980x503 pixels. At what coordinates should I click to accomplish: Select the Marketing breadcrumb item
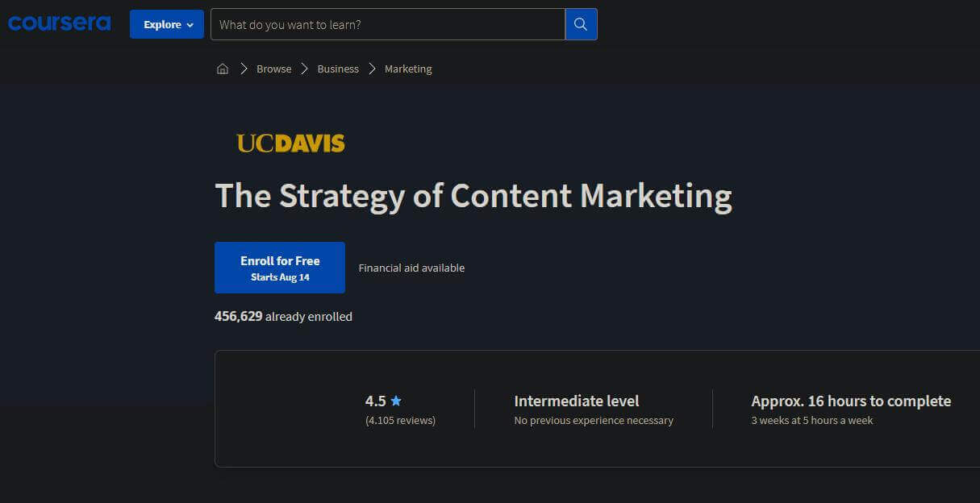(407, 69)
